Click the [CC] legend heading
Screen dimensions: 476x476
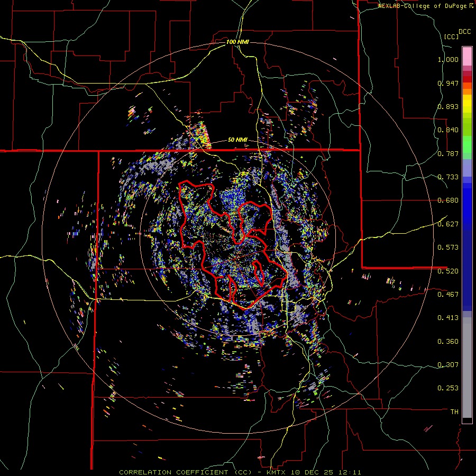point(451,36)
